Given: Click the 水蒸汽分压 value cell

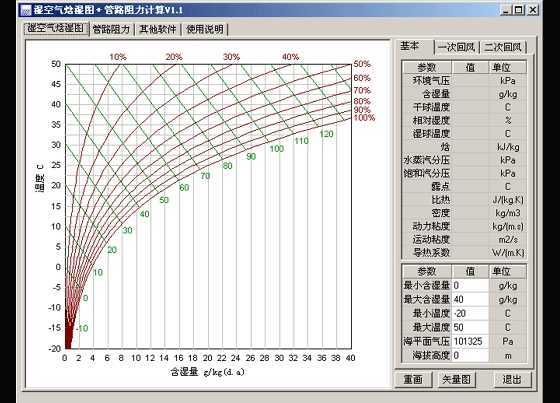Looking at the screenshot, I should coord(470,160).
